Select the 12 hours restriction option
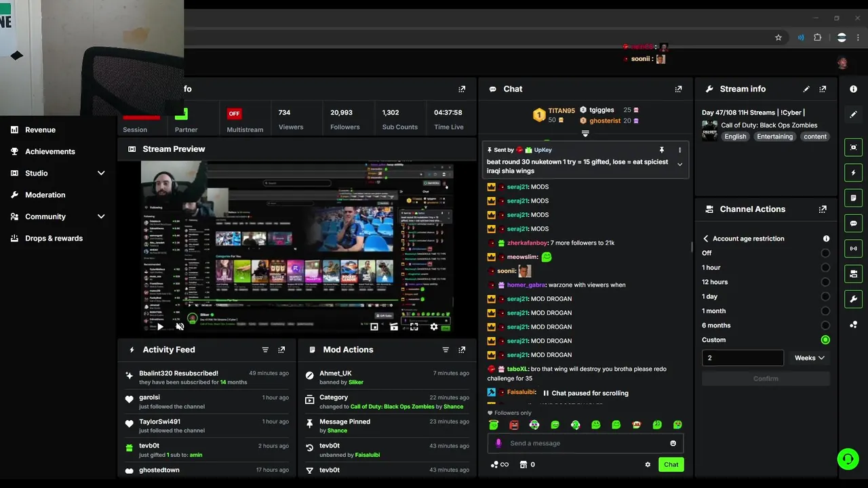868x488 pixels. pos(825,282)
